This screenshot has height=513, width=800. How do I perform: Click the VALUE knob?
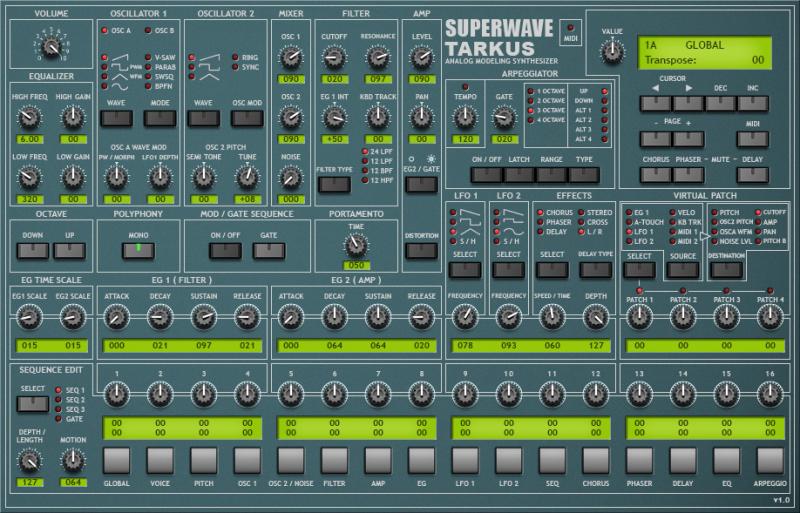tap(612, 52)
